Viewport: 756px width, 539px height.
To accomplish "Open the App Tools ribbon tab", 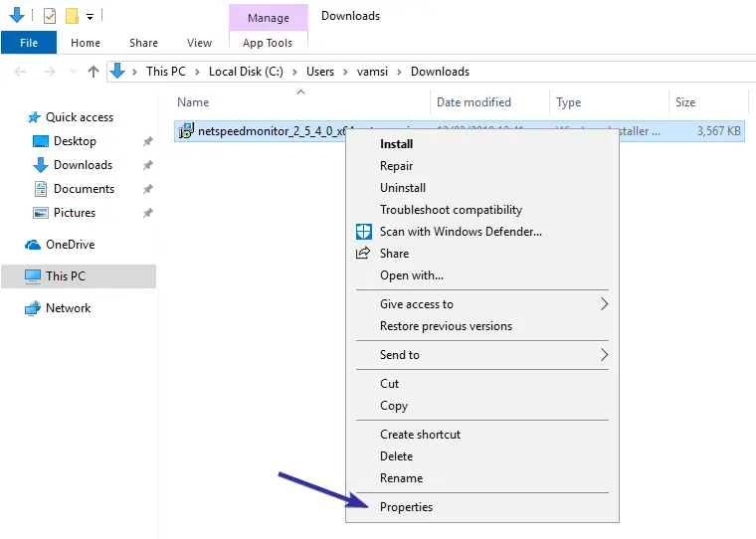I will pyautogui.click(x=268, y=43).
